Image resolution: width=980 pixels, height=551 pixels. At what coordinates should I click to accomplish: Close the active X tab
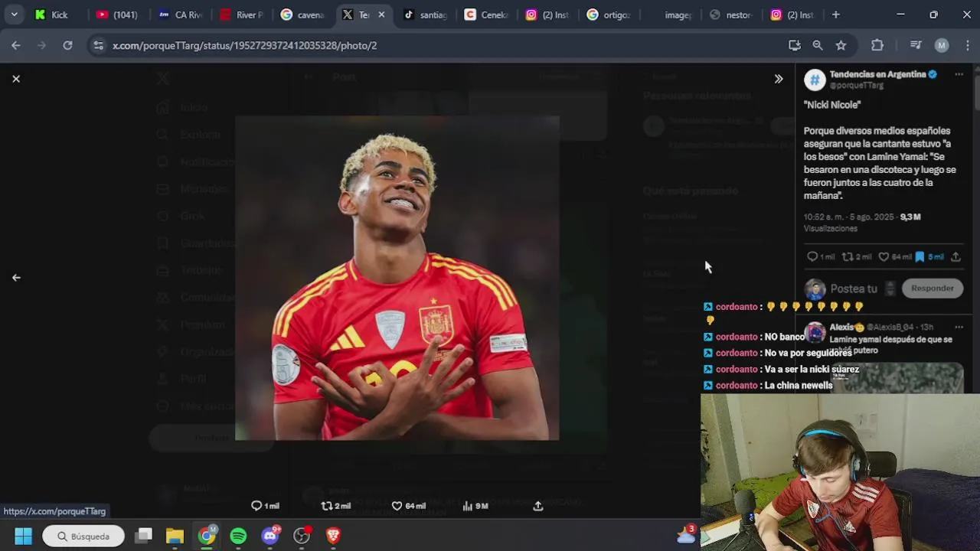pos(381,15)
